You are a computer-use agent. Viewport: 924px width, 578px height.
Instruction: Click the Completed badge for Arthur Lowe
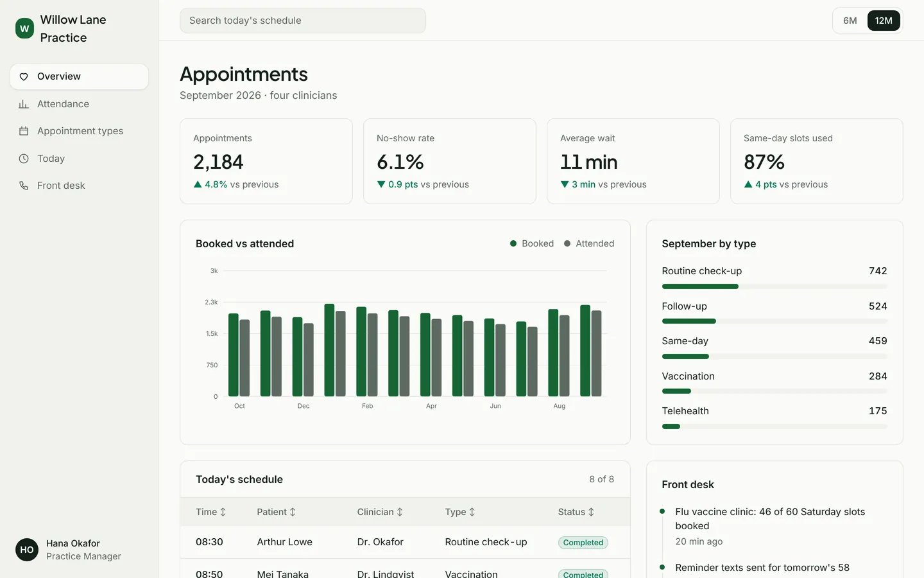(583, 543)
